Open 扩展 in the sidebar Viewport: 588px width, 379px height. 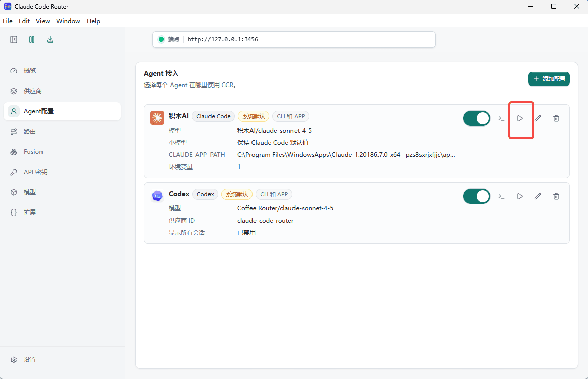[x=62, y=212]
